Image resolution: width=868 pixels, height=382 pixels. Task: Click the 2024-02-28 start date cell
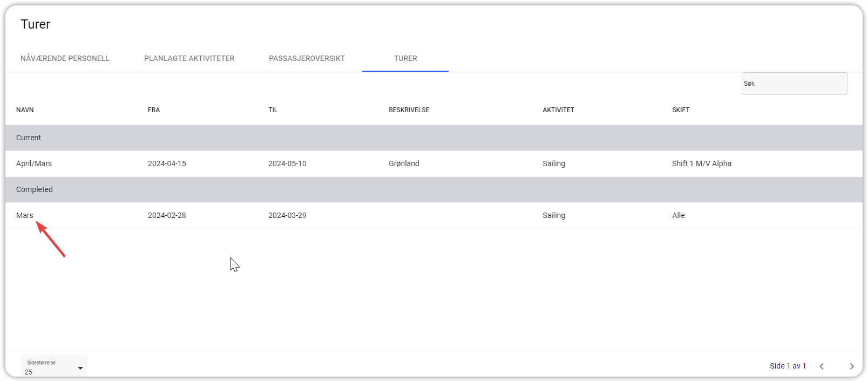(x=167, y=215)
